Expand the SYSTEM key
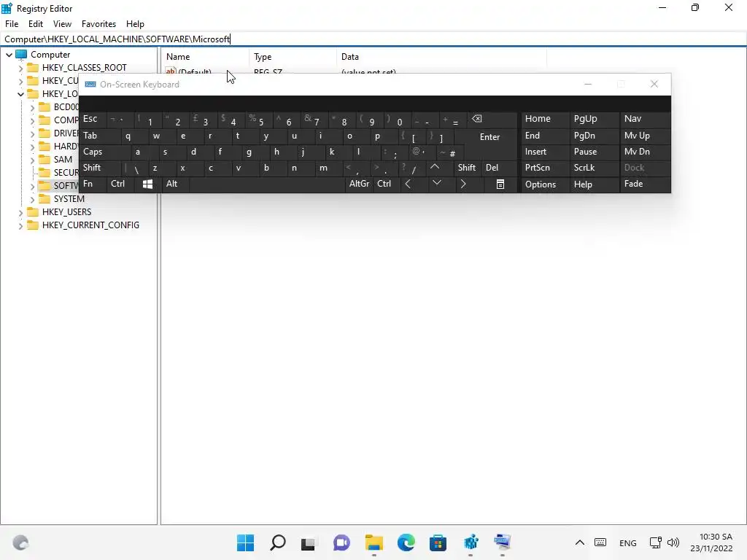747x560 pixels. click(32, 200)
